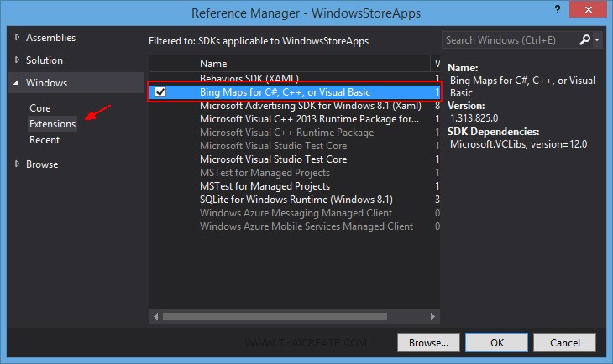Click the Cancel button

(x=565, y=342)
